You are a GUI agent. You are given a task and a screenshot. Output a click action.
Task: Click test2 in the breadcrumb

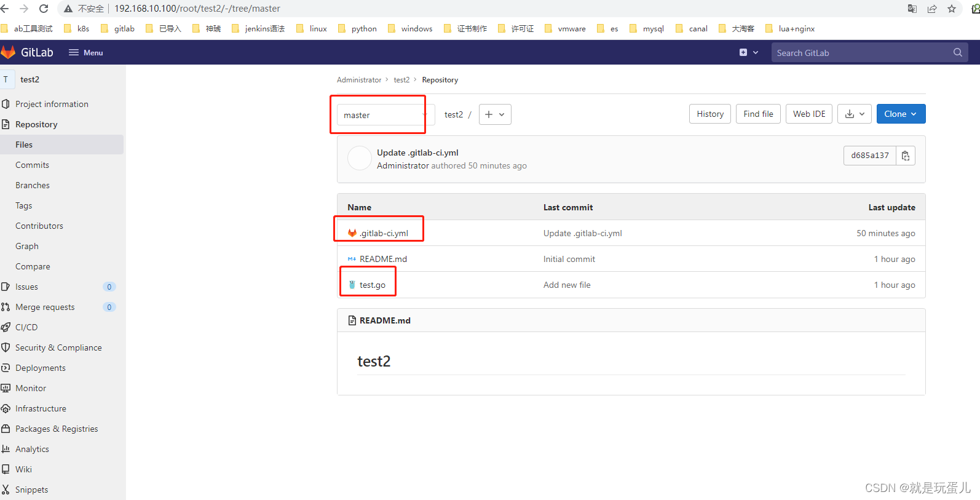pyautogui.click(x=401, y=80)
